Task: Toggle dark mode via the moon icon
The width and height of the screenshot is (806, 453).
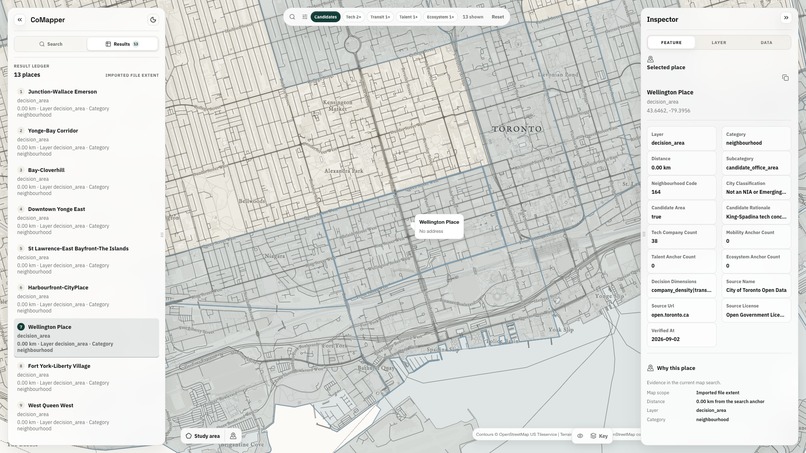Action: pos(153,20)
